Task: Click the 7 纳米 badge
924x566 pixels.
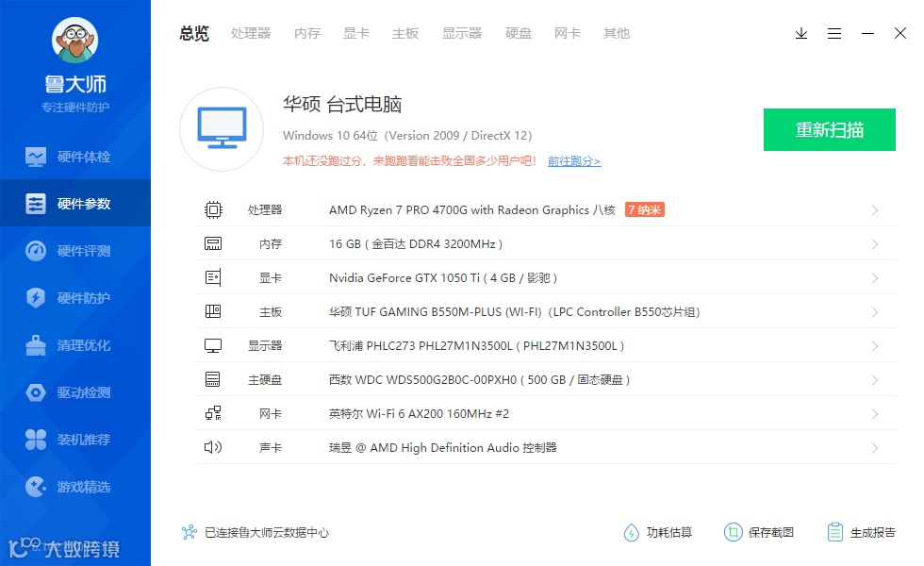Action: (645, 209)
